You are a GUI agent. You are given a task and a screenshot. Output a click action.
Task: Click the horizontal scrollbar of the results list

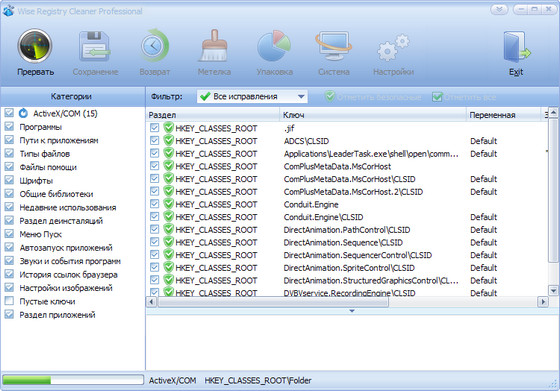[347, 302]
